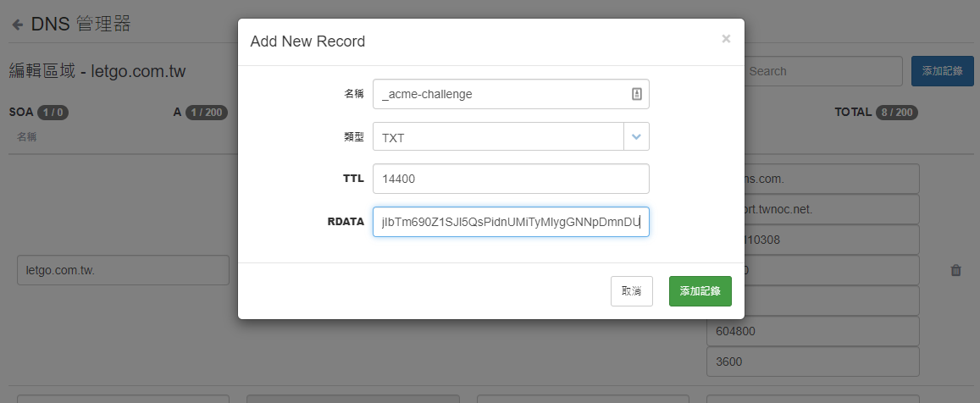This screenshot has width=980, height=403.
Task: Switch to the SOA records tab
Action: tap(38, 112)
